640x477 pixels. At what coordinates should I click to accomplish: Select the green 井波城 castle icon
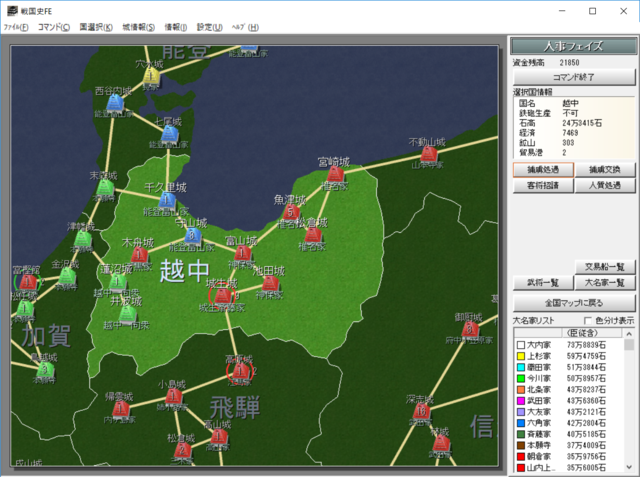pos(127,314)
